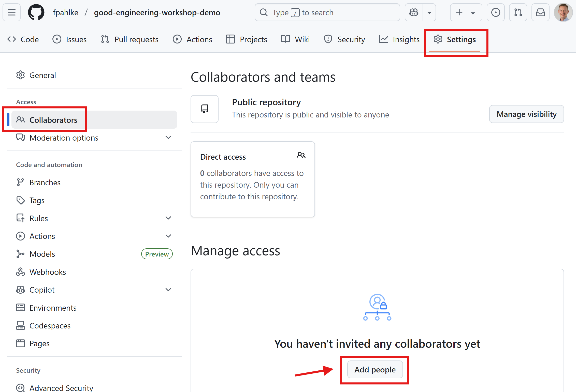
Task: Expand the Copilot sidebar section
Action: (168, 290)
